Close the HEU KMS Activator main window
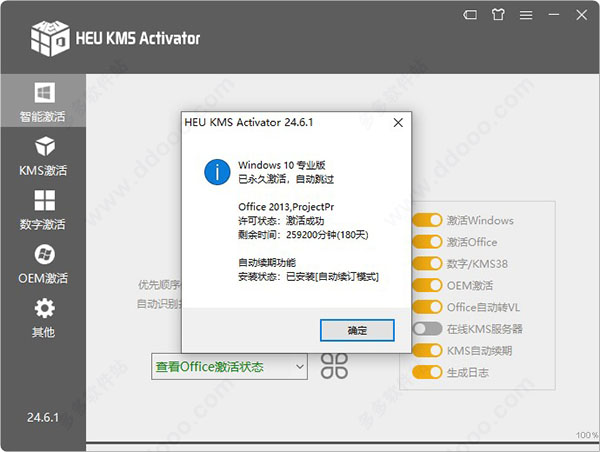600x452 pixels. 582,15
